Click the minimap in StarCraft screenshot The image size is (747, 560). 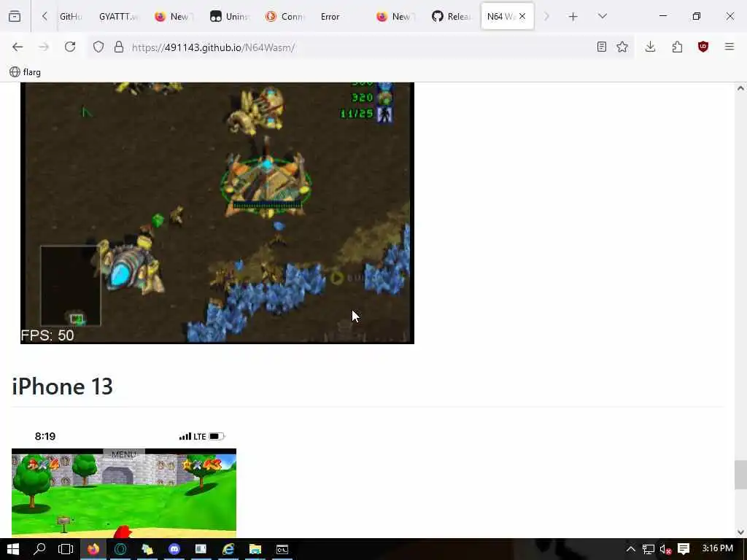(x=71, y=286)
